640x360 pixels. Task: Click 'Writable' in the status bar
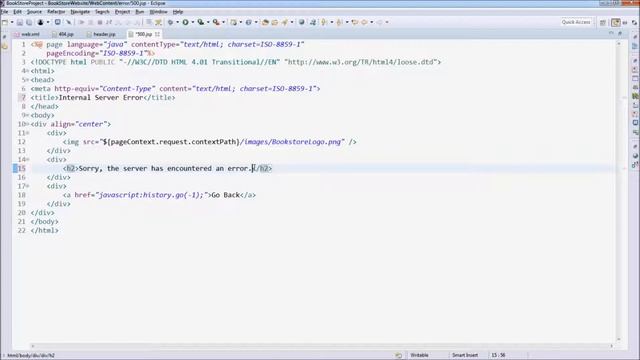click(419, 355)
